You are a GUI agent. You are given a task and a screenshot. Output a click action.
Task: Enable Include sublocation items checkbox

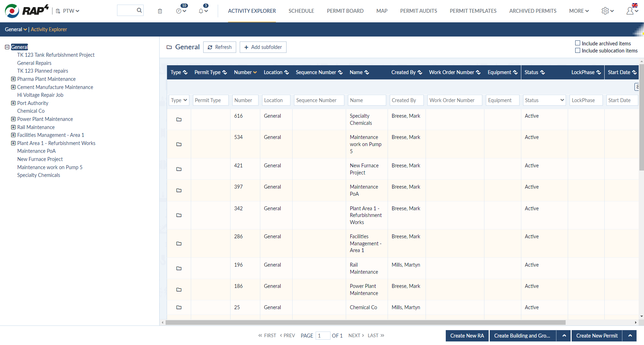click(578, 50)
